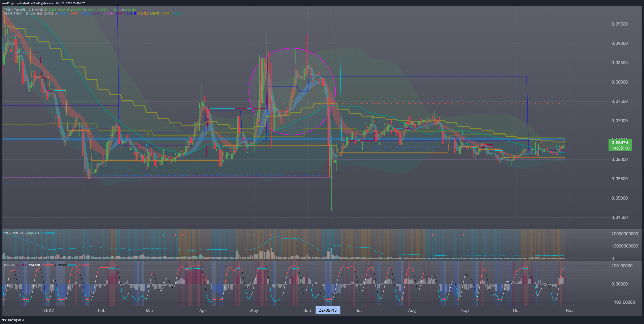Click the 0.09500 price axis label
The height and width of the screenshot is (324, 644).
(x=620, y=24)
